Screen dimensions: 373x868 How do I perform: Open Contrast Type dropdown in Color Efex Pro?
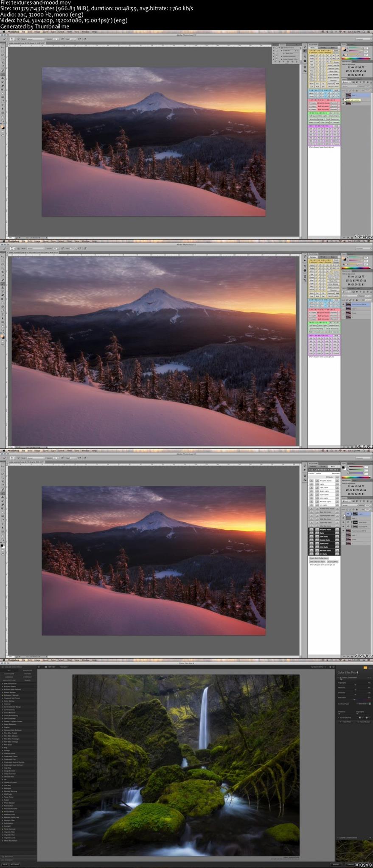364,704
